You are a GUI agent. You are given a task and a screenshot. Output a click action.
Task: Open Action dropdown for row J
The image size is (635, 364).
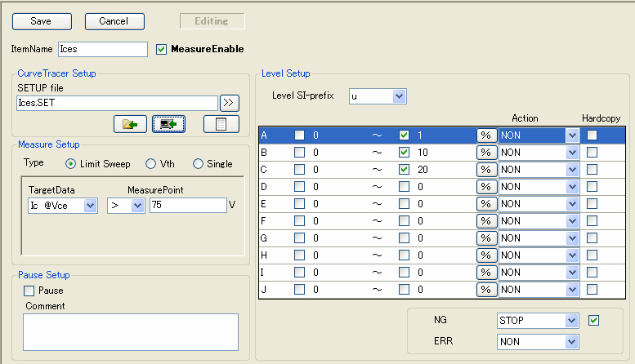572,290
